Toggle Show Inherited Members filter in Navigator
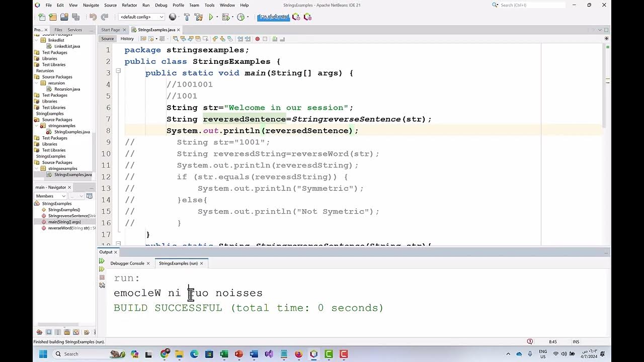Screen dimensions: 644x362 pyautogui.click(x=39, y=332)
